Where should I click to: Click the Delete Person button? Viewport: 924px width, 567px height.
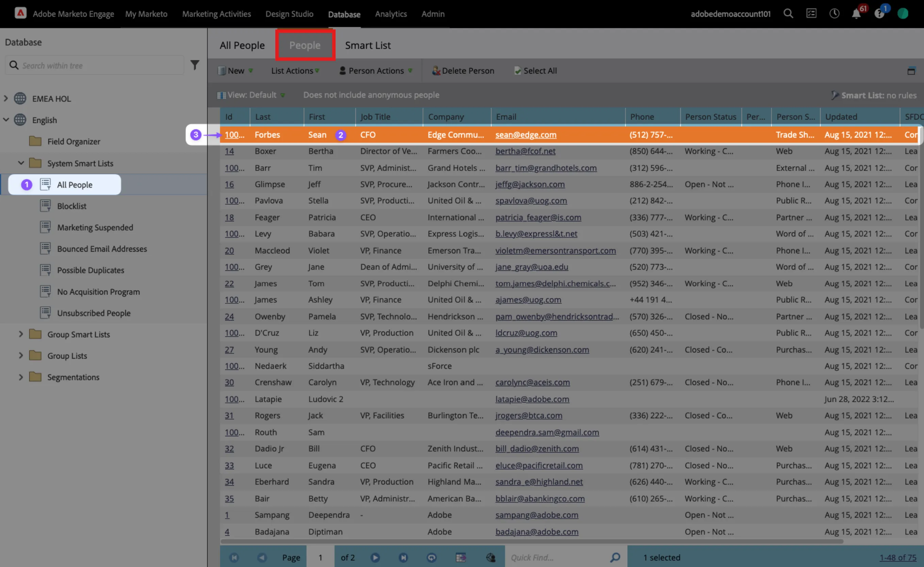[463, 70]
